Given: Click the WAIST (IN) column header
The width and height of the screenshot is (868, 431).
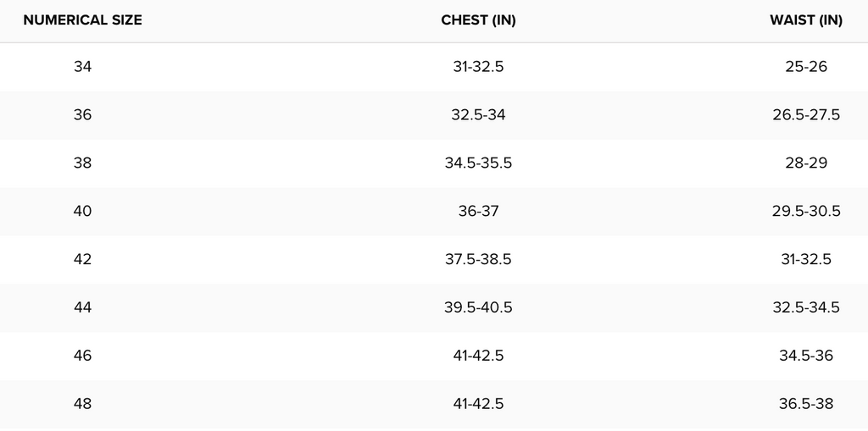Looking at the screenshot, I should 805,21.
